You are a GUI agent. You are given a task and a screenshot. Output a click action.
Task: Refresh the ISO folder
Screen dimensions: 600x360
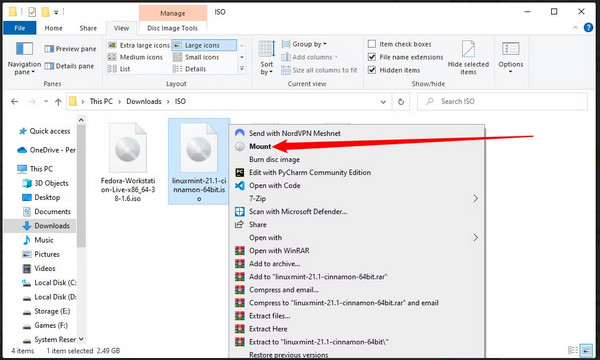click(x=401, y=102)
